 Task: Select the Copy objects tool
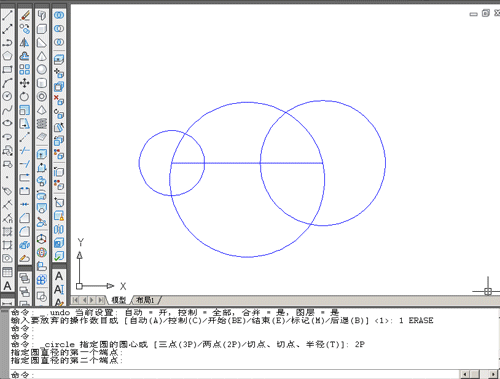coord(24,29)
